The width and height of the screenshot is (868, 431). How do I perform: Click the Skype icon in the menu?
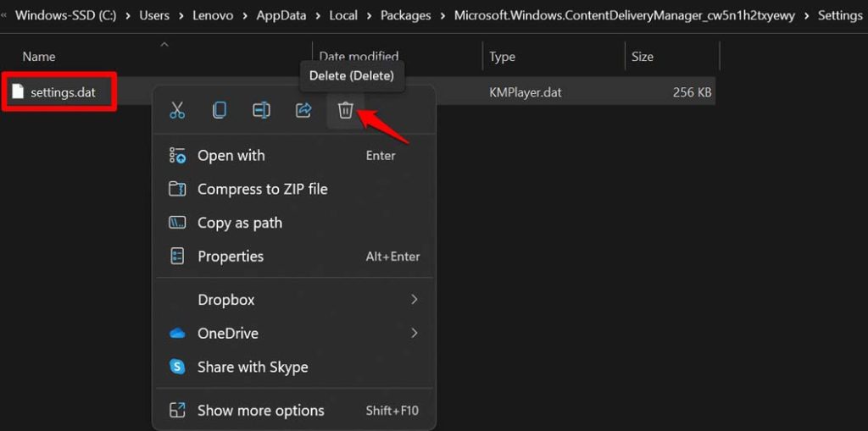coord(177,367)
